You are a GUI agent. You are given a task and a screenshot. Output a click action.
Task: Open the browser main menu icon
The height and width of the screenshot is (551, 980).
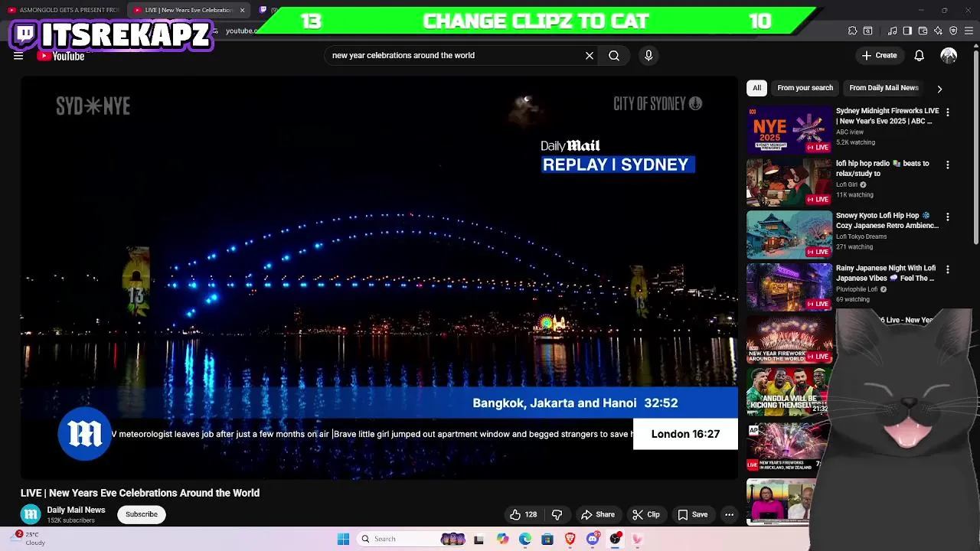coord(969,31)
